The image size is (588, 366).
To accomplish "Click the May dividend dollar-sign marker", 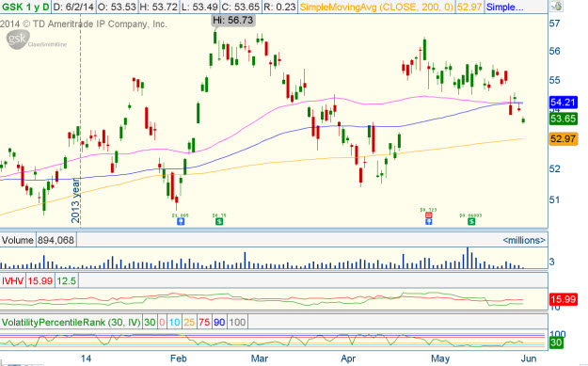I will [x=471, y=222].
